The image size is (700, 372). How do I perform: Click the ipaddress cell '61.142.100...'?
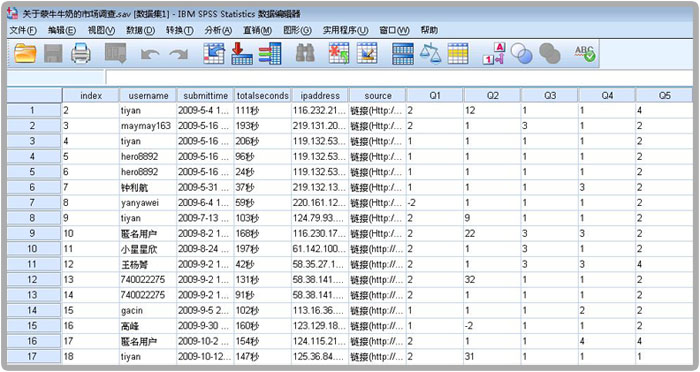(x=320, y=249)
